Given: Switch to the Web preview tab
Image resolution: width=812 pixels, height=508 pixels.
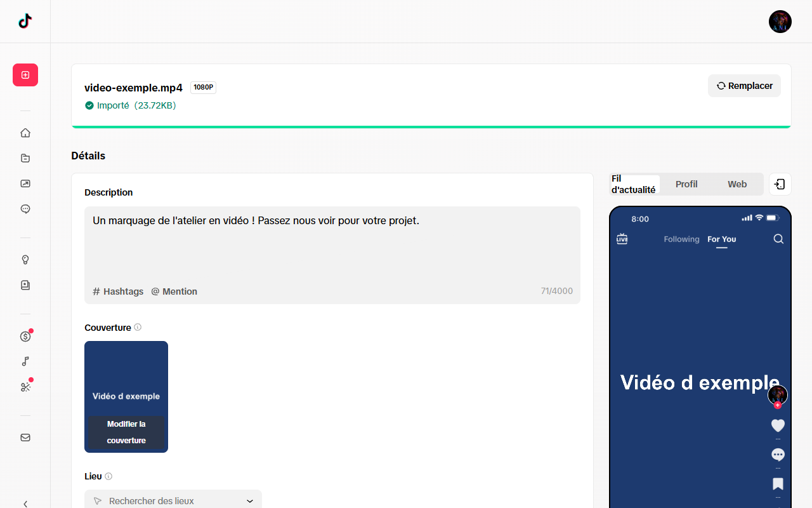Looking at the screenshot, I should coord(737,184).
